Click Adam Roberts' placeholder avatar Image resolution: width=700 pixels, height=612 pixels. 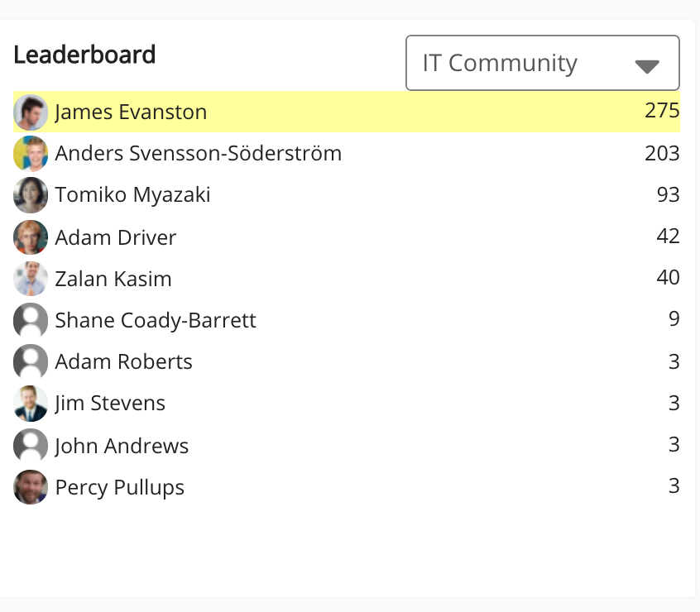click(x=31, y=362)
